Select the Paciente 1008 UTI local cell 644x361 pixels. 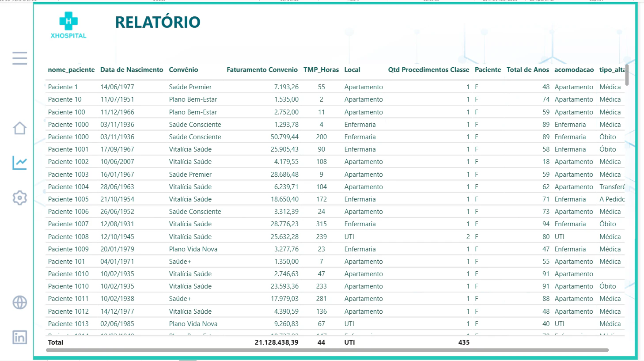tap(349, 237)
